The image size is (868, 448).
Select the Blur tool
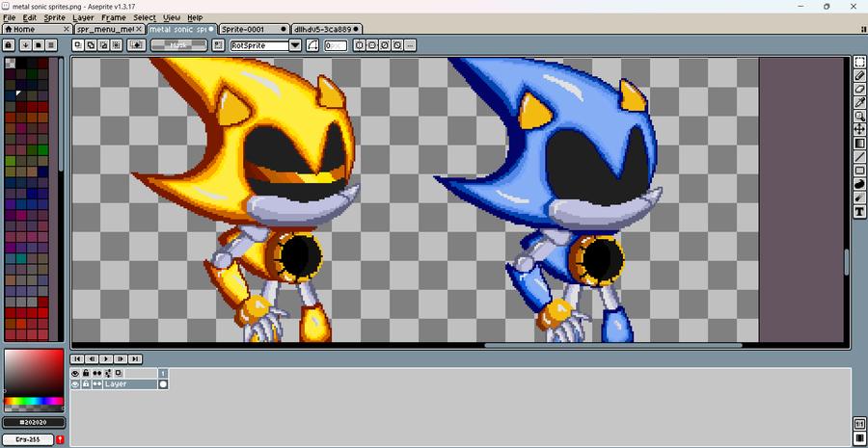859,198
